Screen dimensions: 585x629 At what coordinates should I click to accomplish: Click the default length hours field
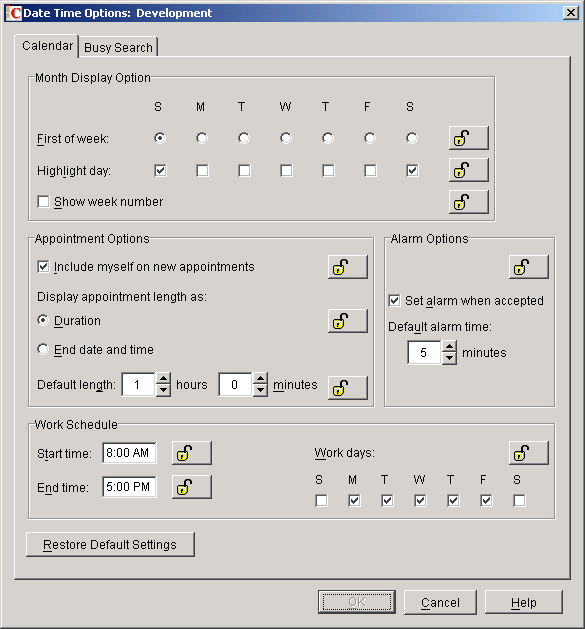tap(138, 385)
